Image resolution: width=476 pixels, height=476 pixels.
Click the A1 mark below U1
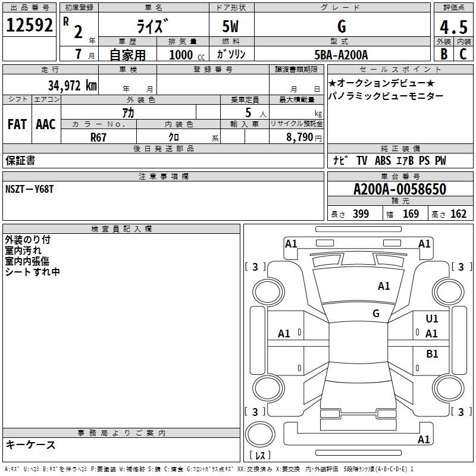click(x=431, y=334)
